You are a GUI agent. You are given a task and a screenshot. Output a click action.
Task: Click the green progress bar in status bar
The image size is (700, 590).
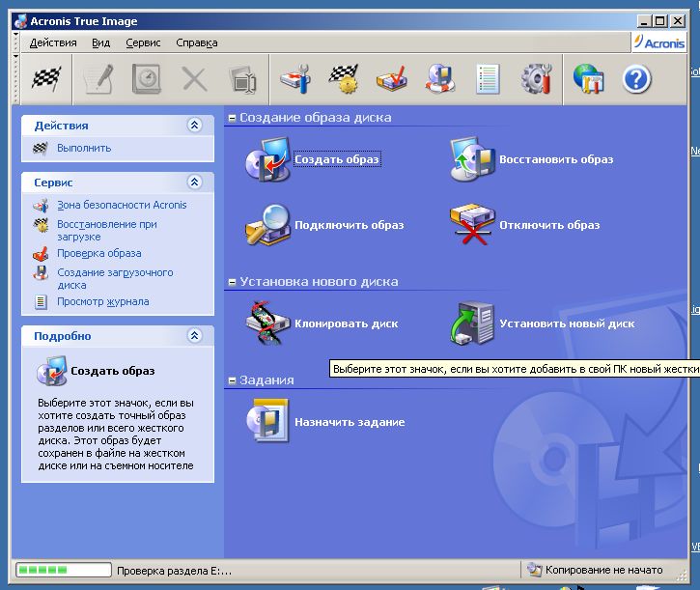(x=64, y=570)
